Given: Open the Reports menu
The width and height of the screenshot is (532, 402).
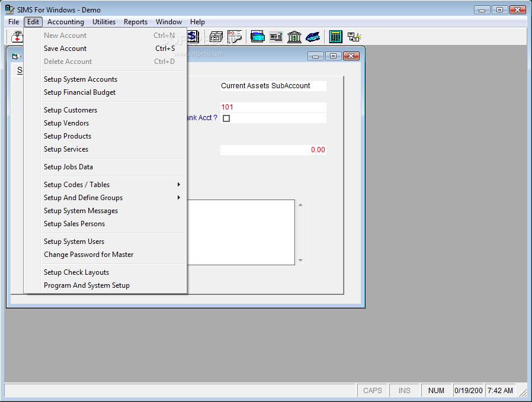Looking at the screenshot, I should [x=136, y=22].
